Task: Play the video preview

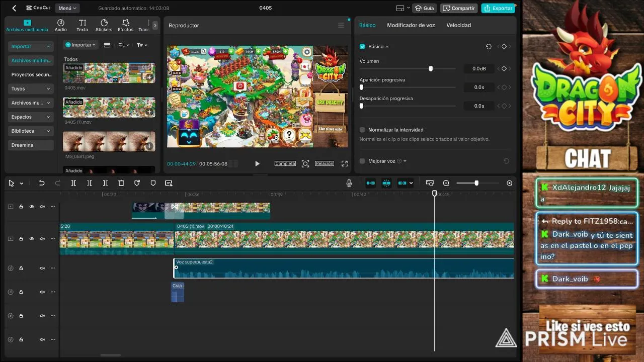Action: [x=257, y=163]
